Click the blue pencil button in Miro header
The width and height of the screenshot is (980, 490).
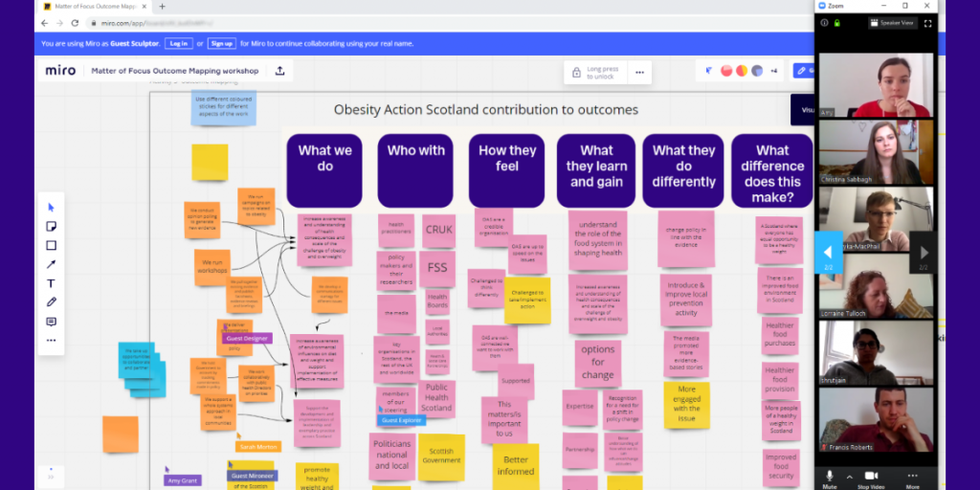click(x=803, y=71)
